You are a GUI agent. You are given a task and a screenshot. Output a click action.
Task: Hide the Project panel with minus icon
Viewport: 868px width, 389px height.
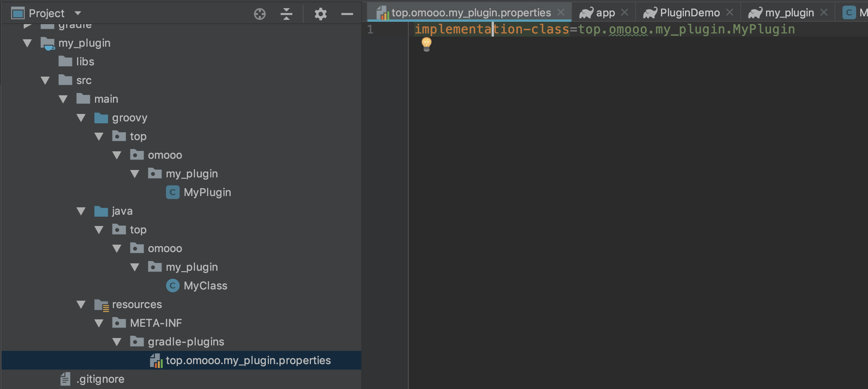[347, 14]
